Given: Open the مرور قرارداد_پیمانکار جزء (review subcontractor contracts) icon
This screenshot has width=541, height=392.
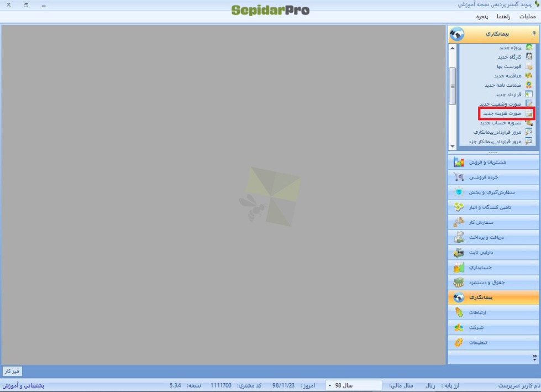Looking at the screenshot, I should click(529, 141).
